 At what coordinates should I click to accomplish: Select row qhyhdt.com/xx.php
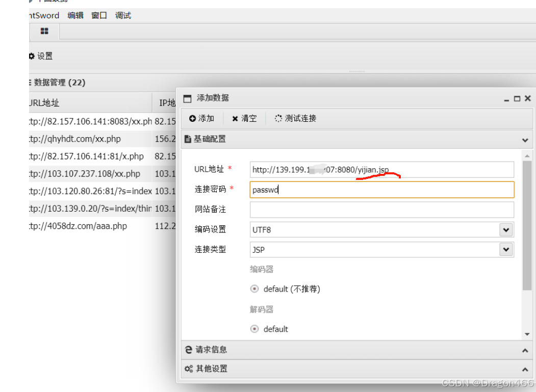103,139
